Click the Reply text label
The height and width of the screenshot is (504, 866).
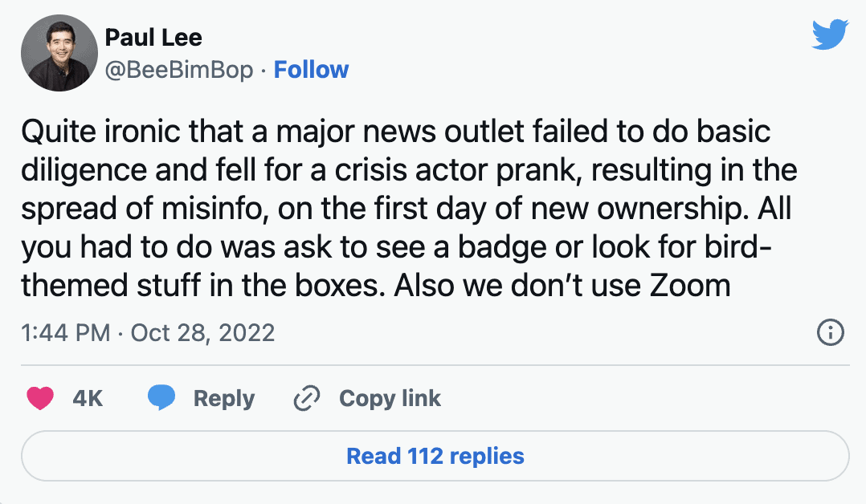224,398
